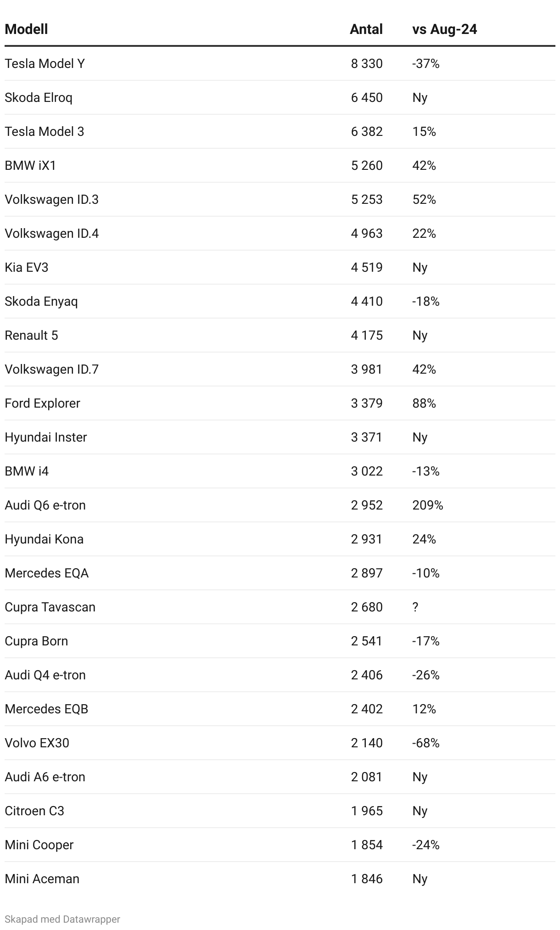Viewport: 560px width, 930px height.
Task: Click the vs Aug-24 column header
Action: [444, 29]
